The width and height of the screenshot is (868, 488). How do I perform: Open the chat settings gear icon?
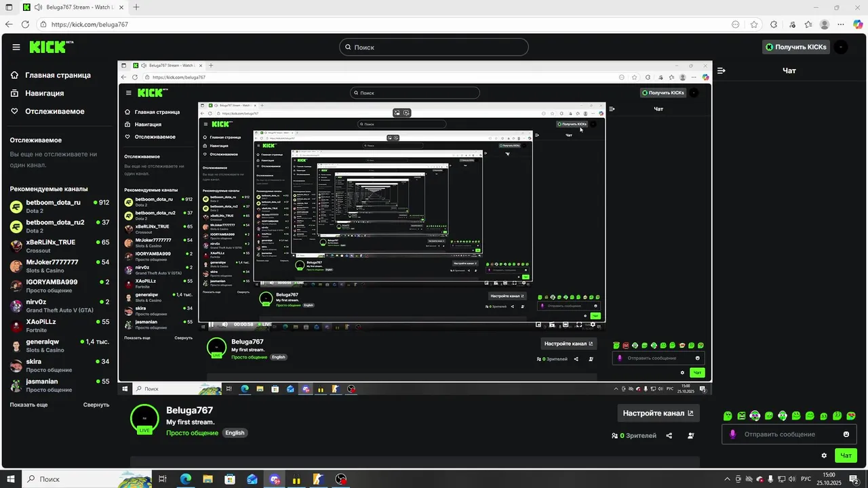[x=824, y=455]
